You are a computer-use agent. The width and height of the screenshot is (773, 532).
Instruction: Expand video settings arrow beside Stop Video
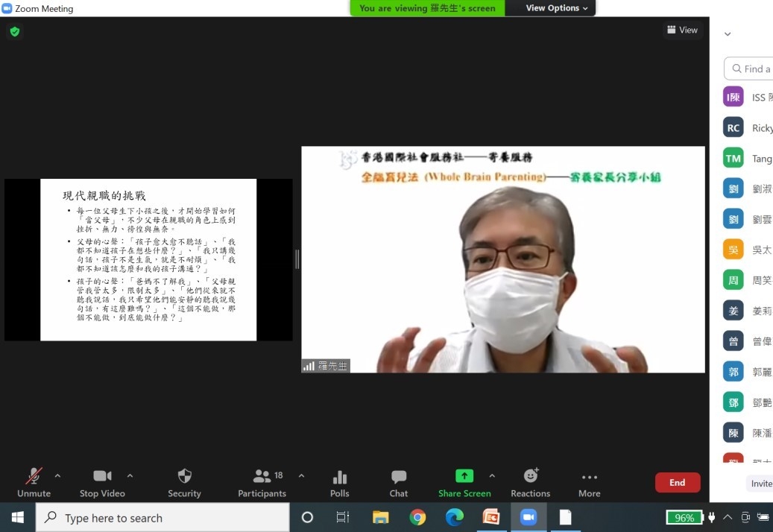130,475
